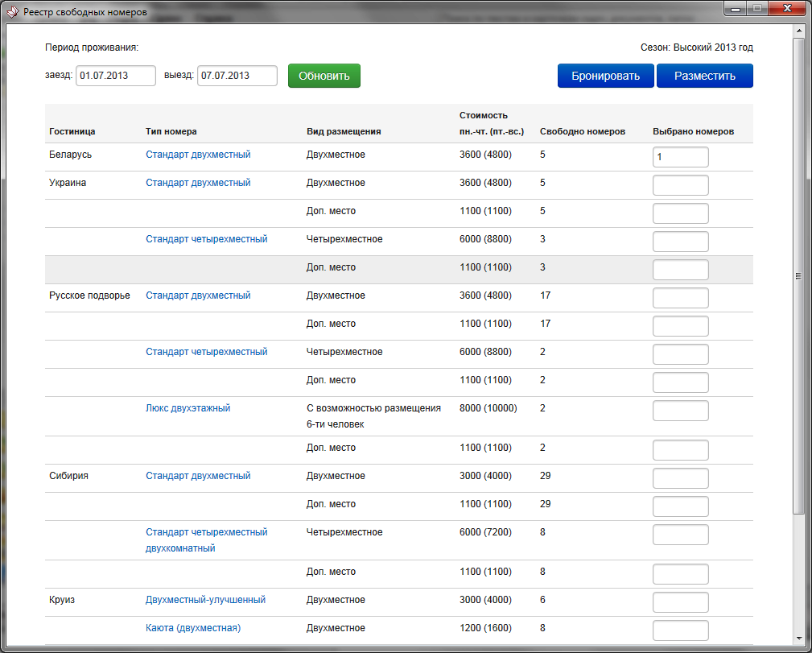Open the Стандарт двухместный link for Беларусь
The image size is (812, 653).
pos(198,155)
